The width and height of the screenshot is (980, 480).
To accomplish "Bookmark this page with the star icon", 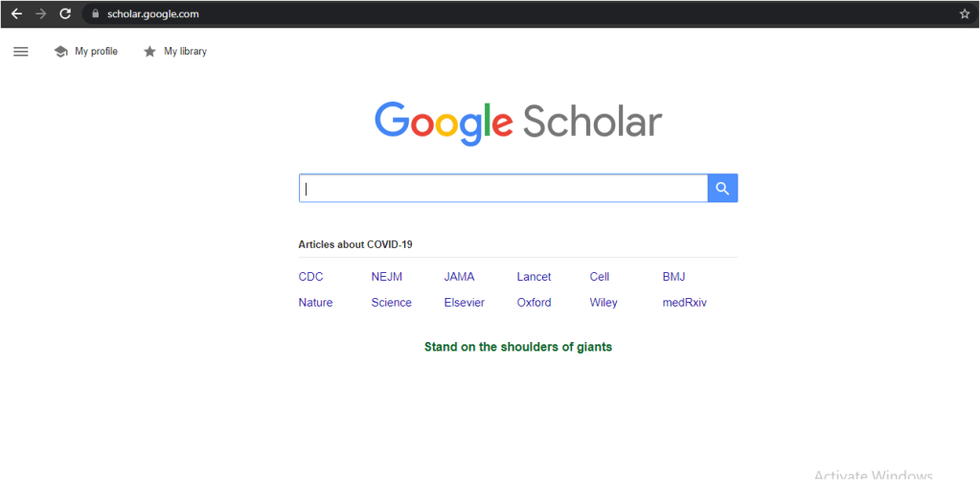I will [x=964, y=14].
